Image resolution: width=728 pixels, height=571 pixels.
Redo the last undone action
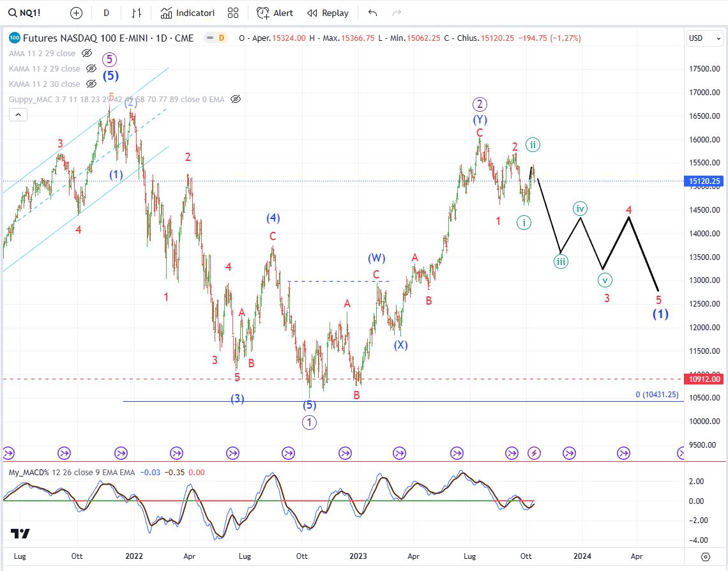tap(397, 13)
